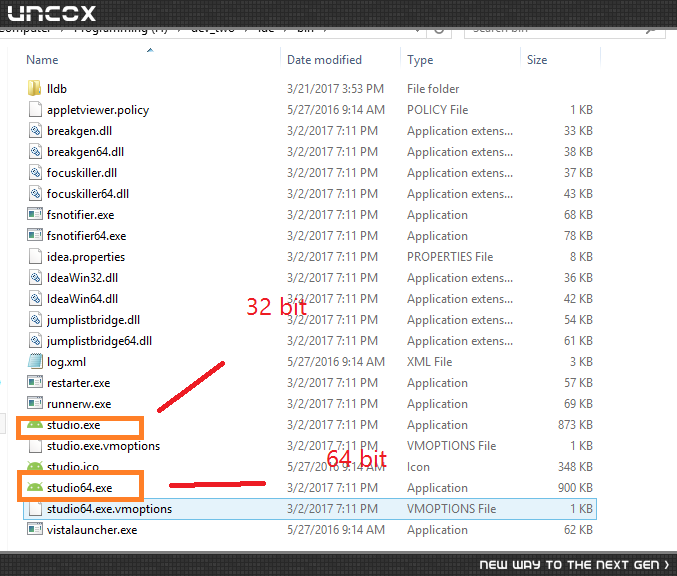Click the fsnotifier64.exe application icon
Image resolution: width=677 pixels, height=576 pixels.
click(35, 235)
